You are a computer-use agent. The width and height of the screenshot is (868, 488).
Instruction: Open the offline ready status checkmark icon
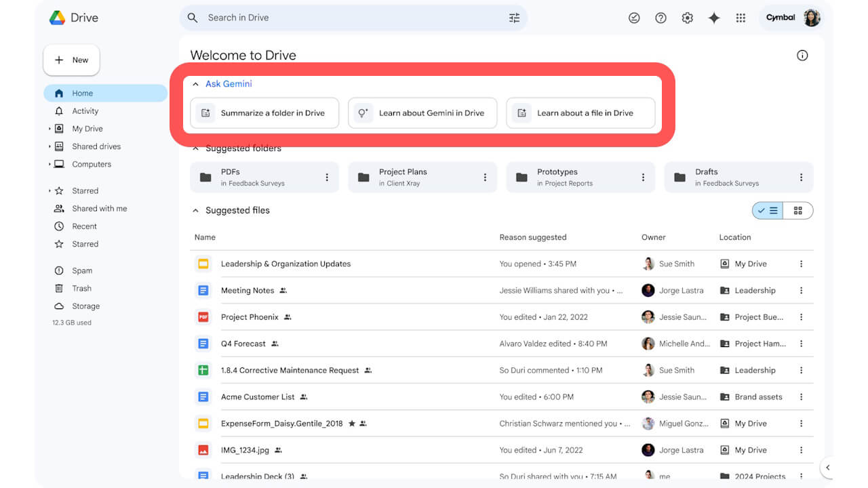click(x=634, y=18)
